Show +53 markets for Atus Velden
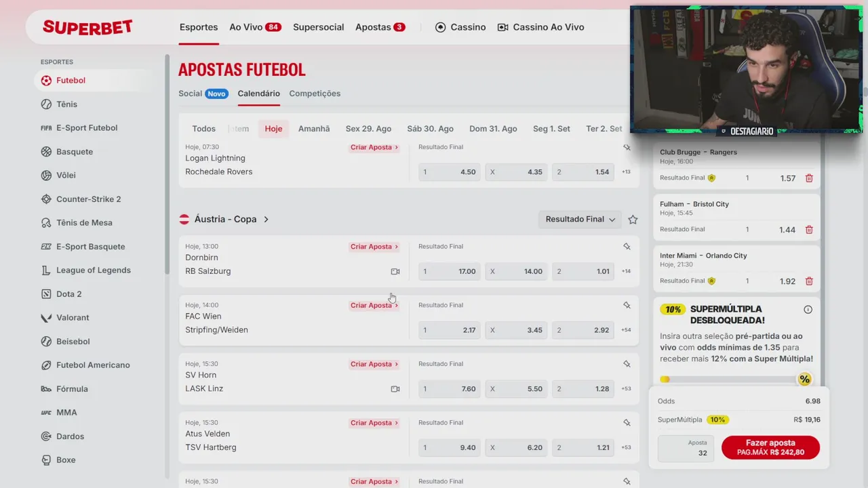Screen dimensions: 868x488 pyautogui.click(x=626, y=447)
